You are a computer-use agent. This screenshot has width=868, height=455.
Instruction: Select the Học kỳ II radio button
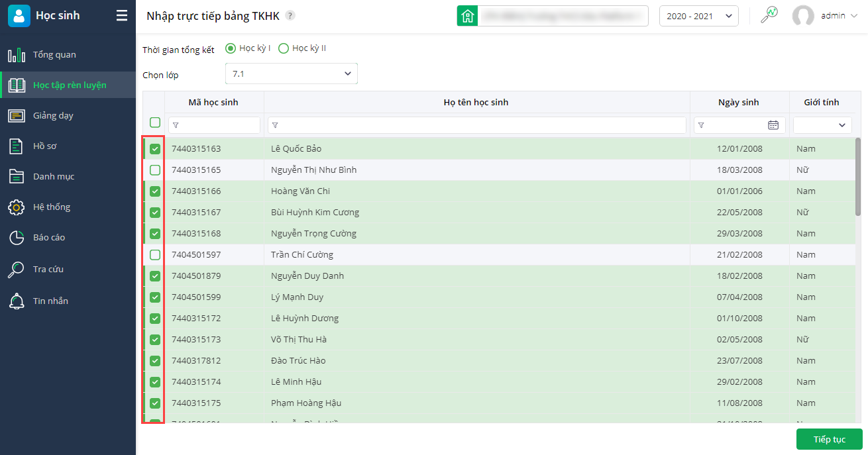[x=284, y=48]
